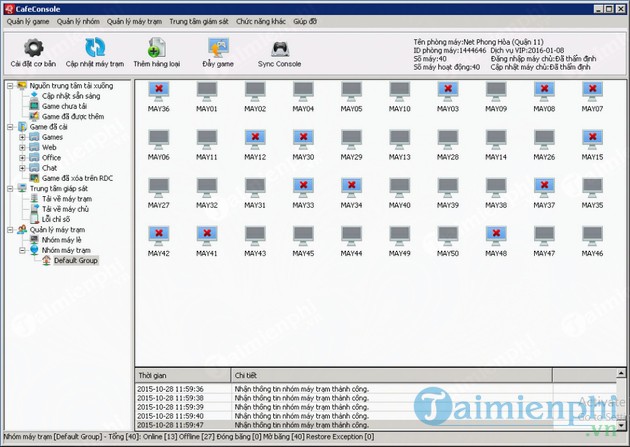The width and height of the screenshot is (630, 447).
Task: Open Chức năng khác menu
Action: (261, 22)
